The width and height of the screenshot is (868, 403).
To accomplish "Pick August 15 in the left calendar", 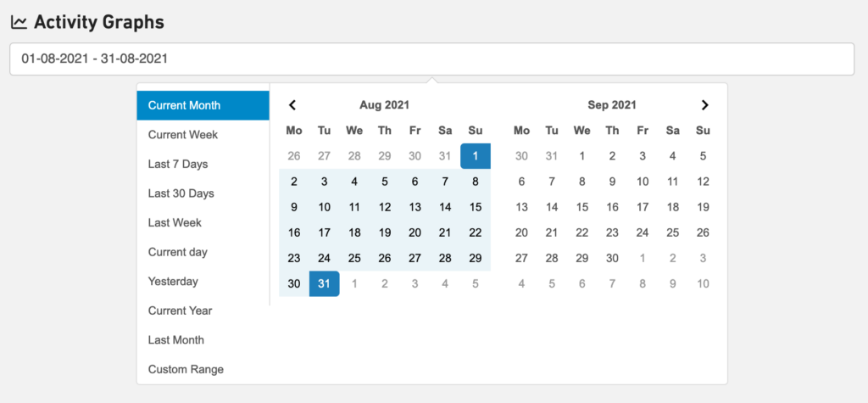I will 476,207.
